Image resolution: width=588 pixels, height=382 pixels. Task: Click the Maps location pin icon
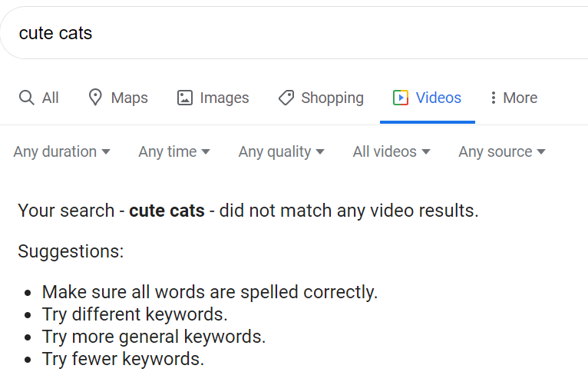pyautogui.click(x=95, y=98)
